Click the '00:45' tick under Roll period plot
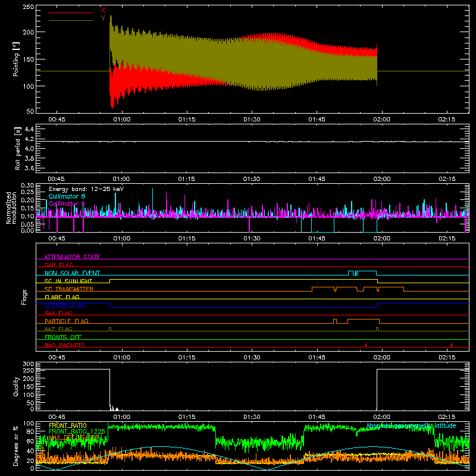This screenshot has width=476, height=476. 57,179
